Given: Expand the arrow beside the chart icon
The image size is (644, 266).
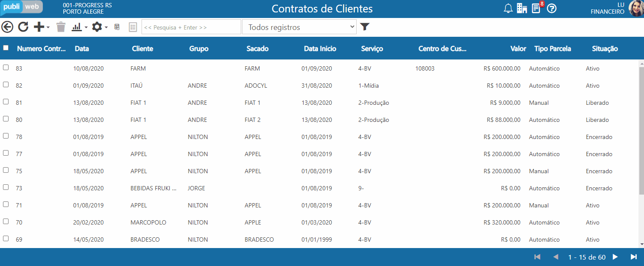Looking at the screenshot, I should click(86, 27).
